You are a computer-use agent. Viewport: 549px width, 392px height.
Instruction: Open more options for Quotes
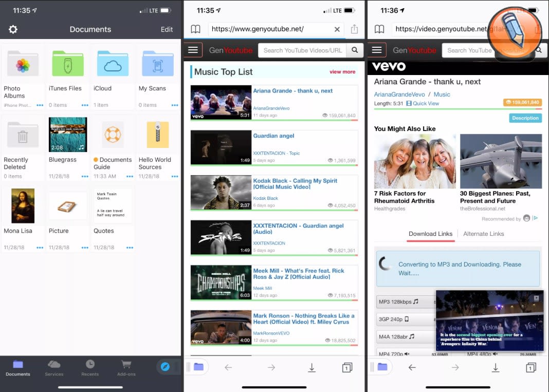[130, 248]
